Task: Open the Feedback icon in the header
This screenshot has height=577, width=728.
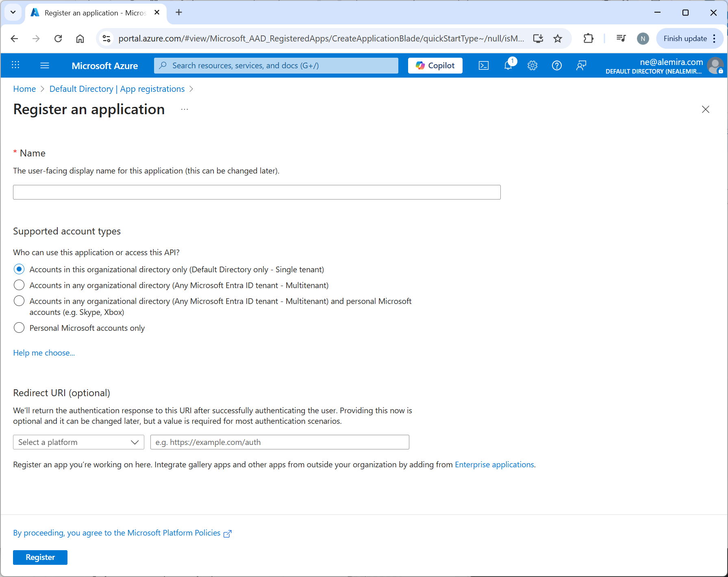Action: [581, 65]
